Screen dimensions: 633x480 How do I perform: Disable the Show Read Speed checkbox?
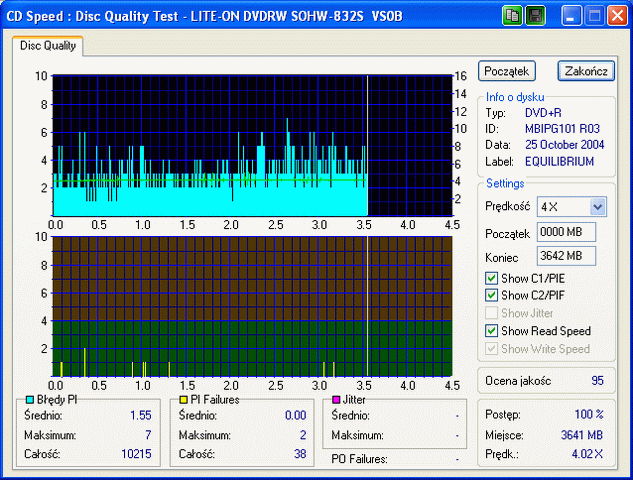491,331
